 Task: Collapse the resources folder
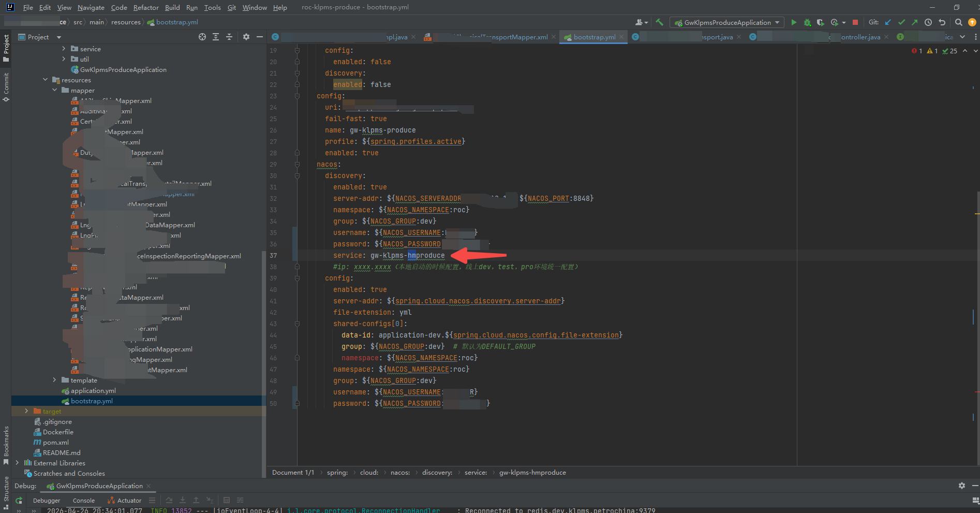tap(45, 80)
